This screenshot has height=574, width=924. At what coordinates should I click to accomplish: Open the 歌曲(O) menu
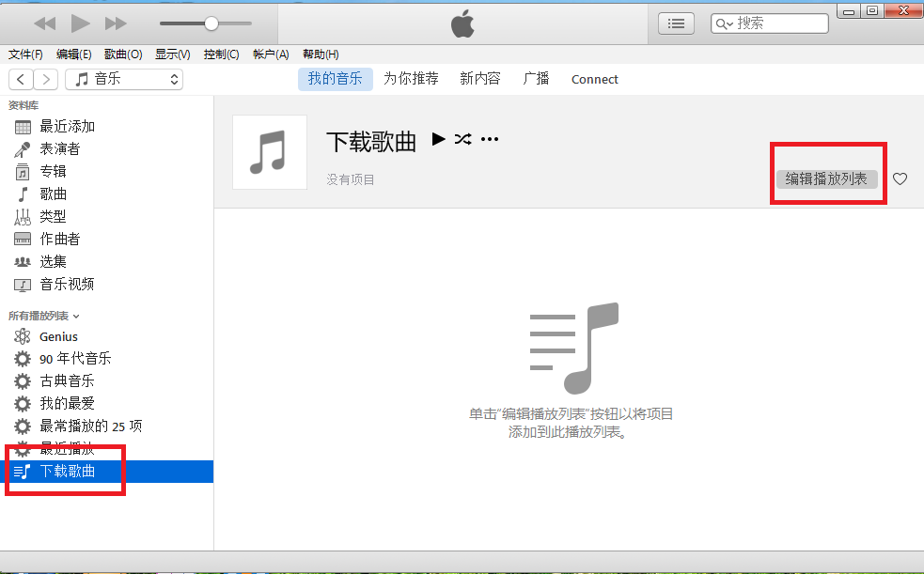click(123, 54)
